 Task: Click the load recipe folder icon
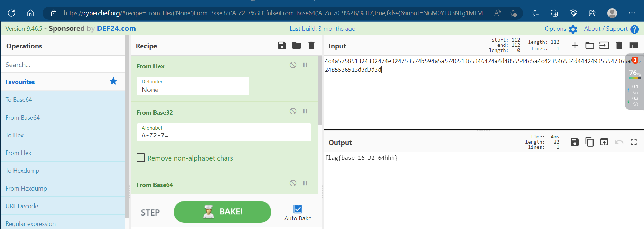(x=296, y=45)
